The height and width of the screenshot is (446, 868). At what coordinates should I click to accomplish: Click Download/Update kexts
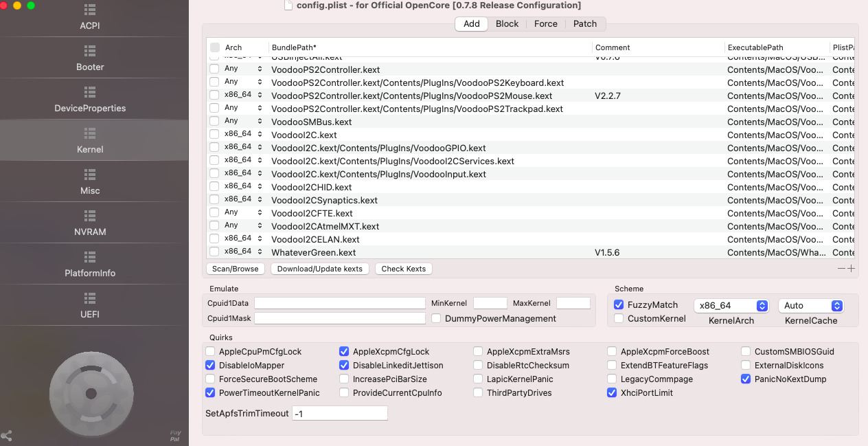pyautogui.click(x=319, y=268)
